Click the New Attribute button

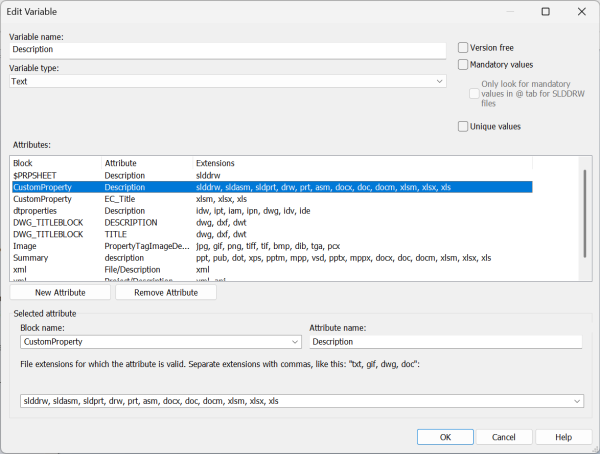point(60,293)
